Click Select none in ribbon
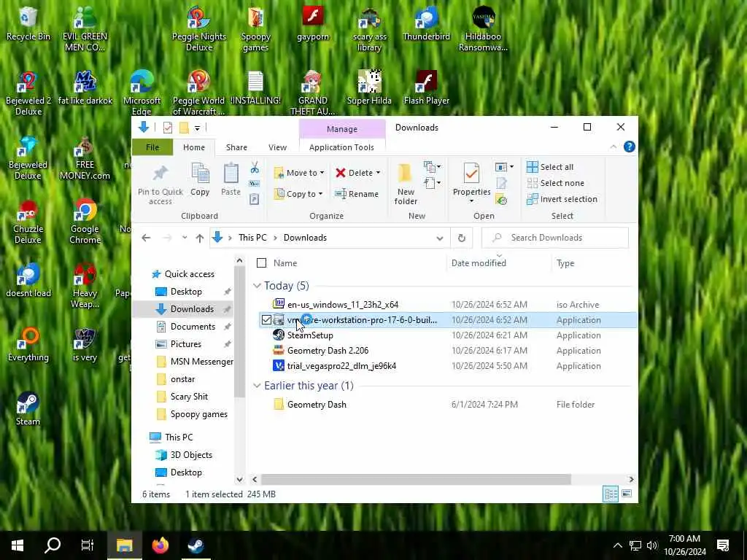The height and width of the screenshot is (560, 747). 555,183
